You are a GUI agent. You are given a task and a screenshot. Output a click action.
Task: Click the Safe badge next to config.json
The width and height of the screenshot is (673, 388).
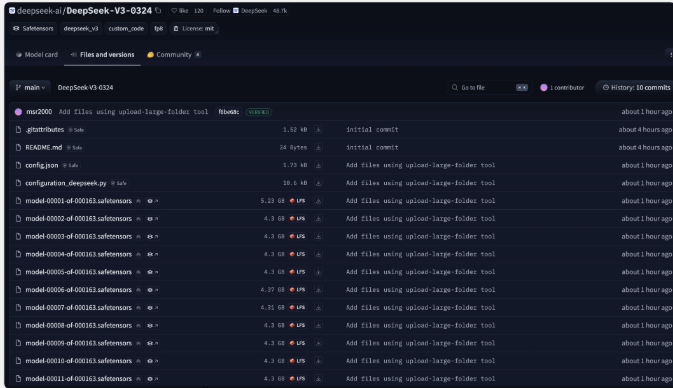[71, 166]
